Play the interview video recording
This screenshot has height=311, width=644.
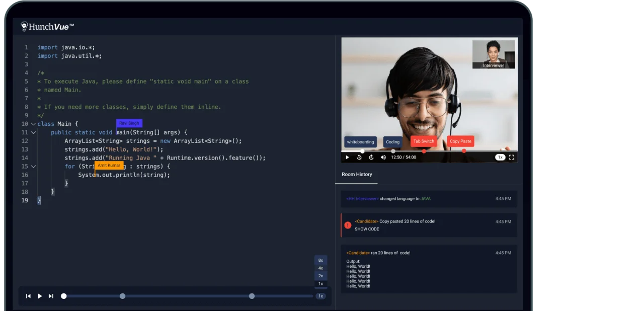[x=347, y=158]
